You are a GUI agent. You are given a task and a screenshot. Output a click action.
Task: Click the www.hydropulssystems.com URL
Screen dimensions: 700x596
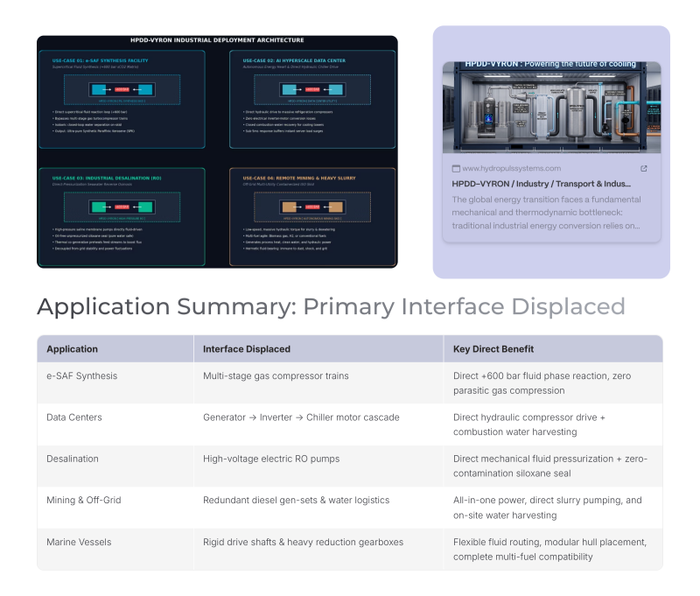[512, 168]
